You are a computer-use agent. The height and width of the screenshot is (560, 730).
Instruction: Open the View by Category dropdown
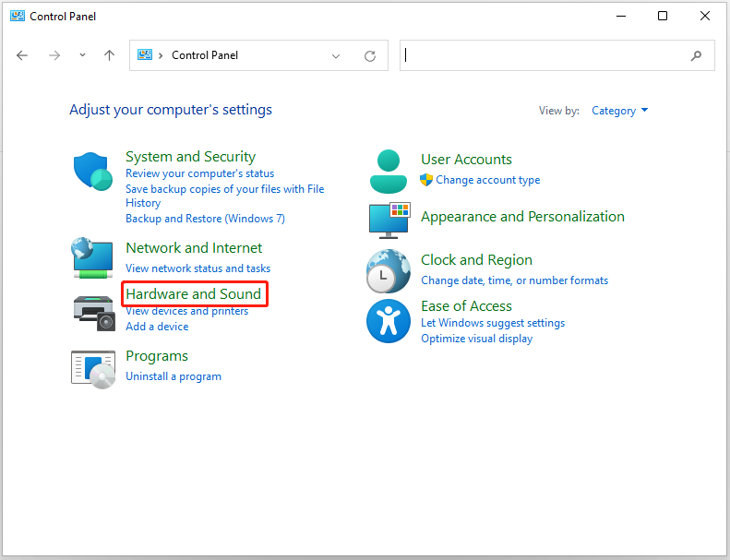619,111
